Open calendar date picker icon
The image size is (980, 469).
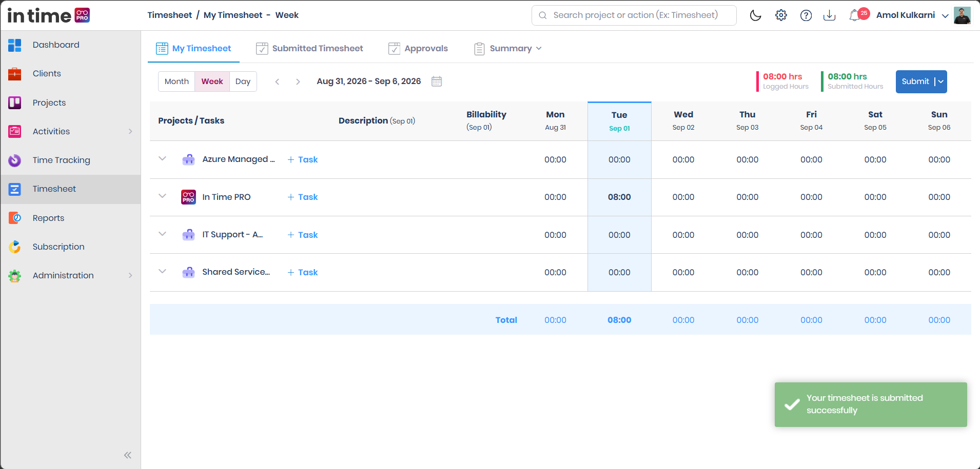point(437,81)
